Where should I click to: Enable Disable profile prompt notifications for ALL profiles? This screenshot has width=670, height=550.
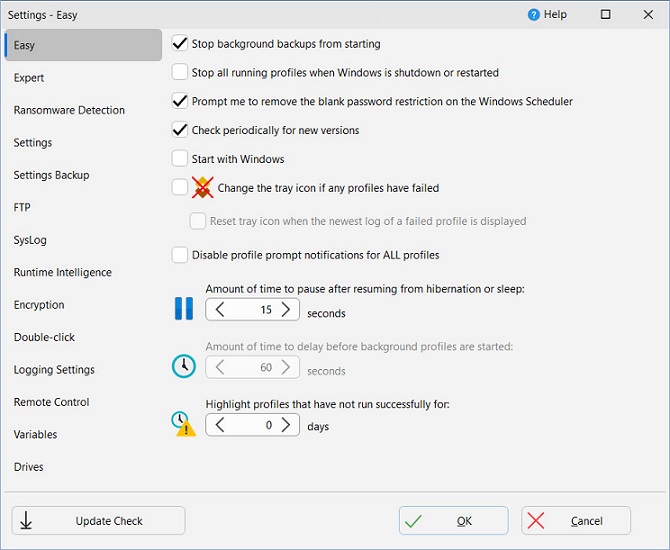179,255
